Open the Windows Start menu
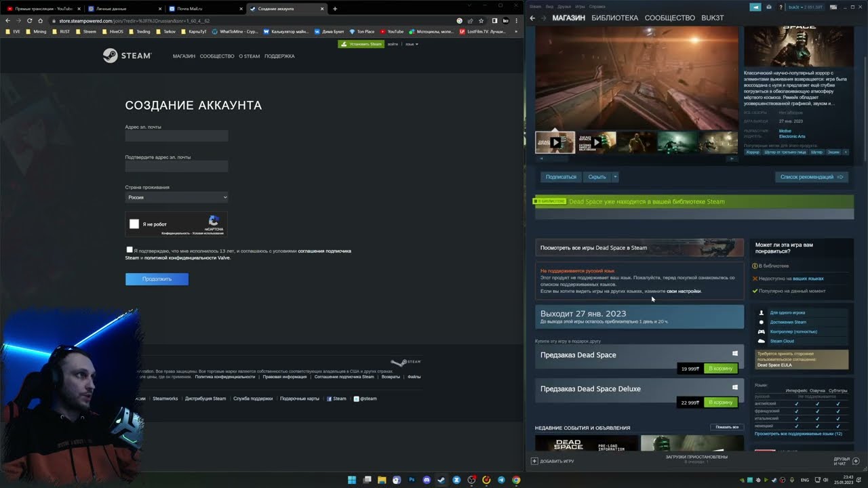 pos(352,480)
